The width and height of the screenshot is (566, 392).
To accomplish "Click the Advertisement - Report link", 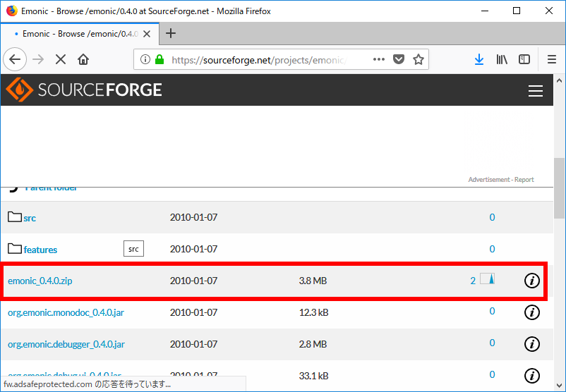I will [x=501, y=180].
